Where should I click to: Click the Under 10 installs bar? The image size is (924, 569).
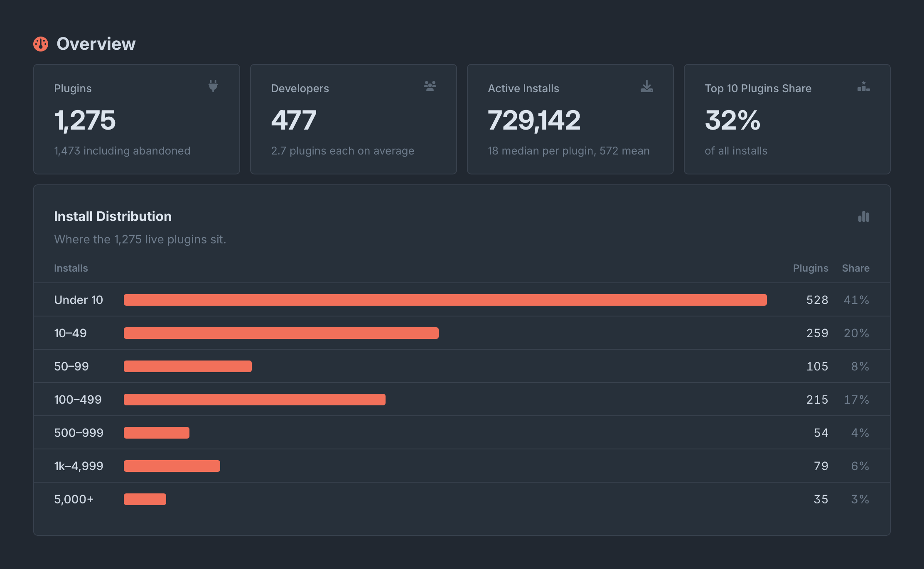(445, 300)
